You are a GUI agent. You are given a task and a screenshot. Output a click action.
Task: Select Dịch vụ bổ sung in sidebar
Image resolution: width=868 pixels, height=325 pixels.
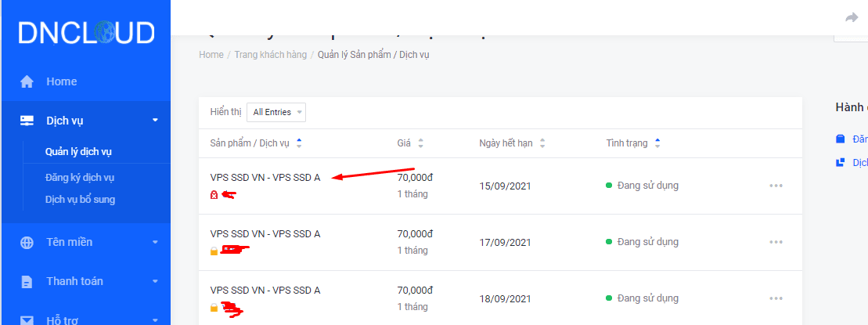(x=80, y=200)
